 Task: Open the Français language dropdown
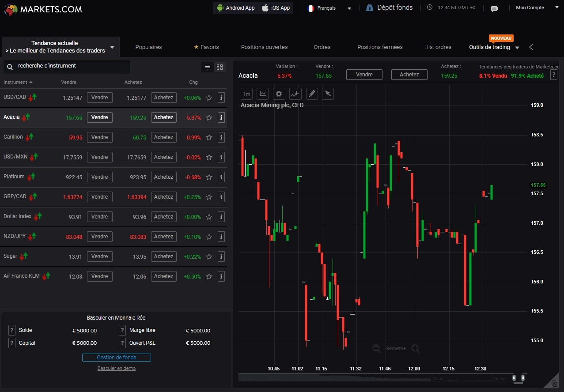coord(329,8)
